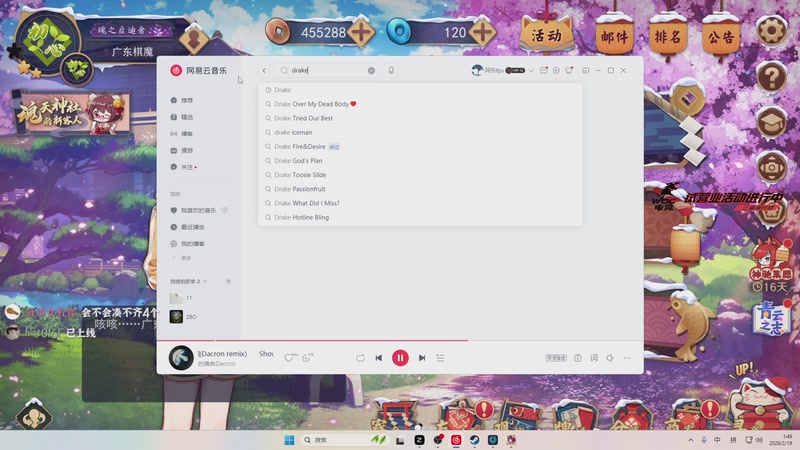The height and width of the screenshot is (450, 800).
Task: Open the game settings gear icon
Action: [772, 31]
